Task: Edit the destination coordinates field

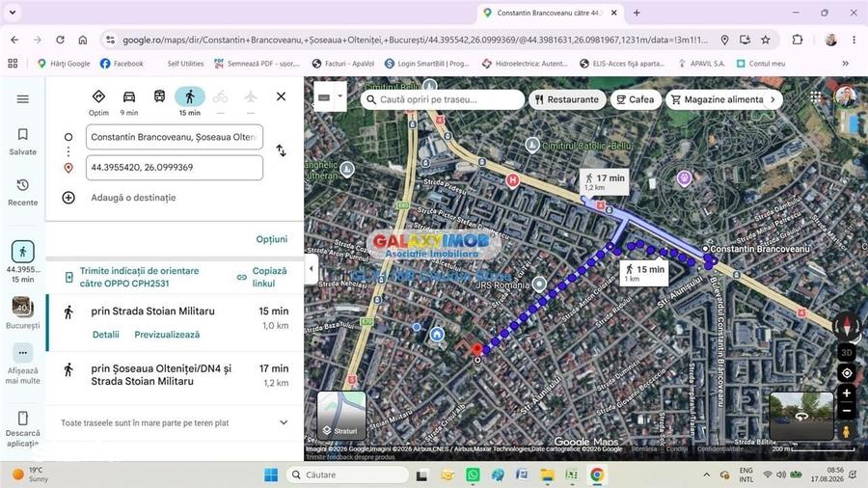Action: tap(175, 167)
